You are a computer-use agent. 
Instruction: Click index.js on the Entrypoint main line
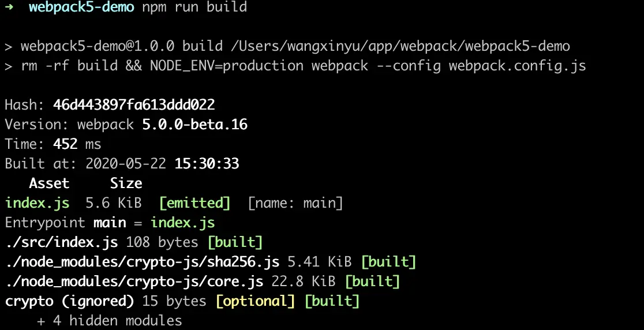coord(183,223)
